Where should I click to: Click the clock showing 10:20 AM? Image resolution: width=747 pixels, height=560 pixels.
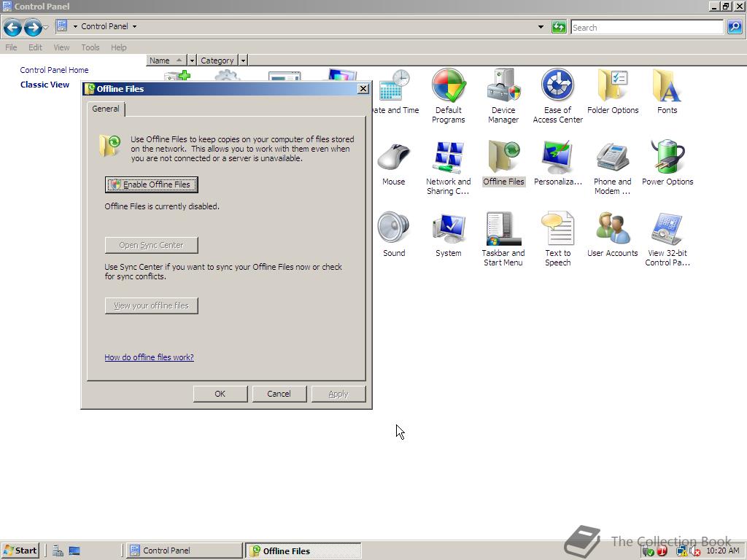coord(723,551)
